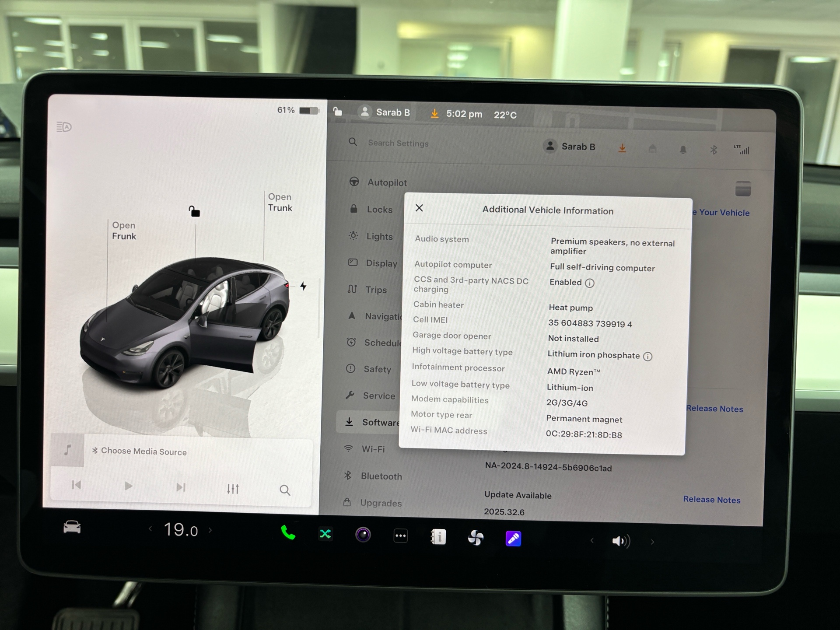840x630 pixels.
Task: Skip to previous media track
Action: click(76, 485)
